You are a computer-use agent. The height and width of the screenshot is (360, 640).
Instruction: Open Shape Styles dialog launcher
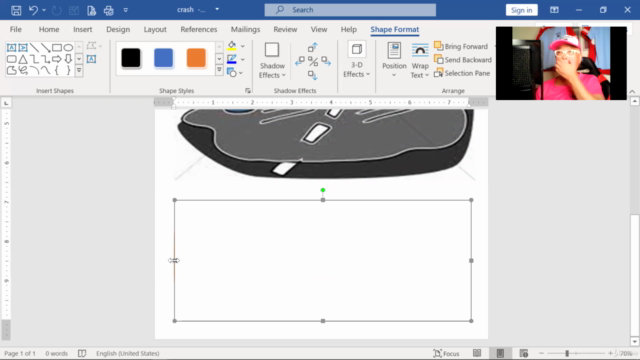pyautogui.click(x=248, y=91)
